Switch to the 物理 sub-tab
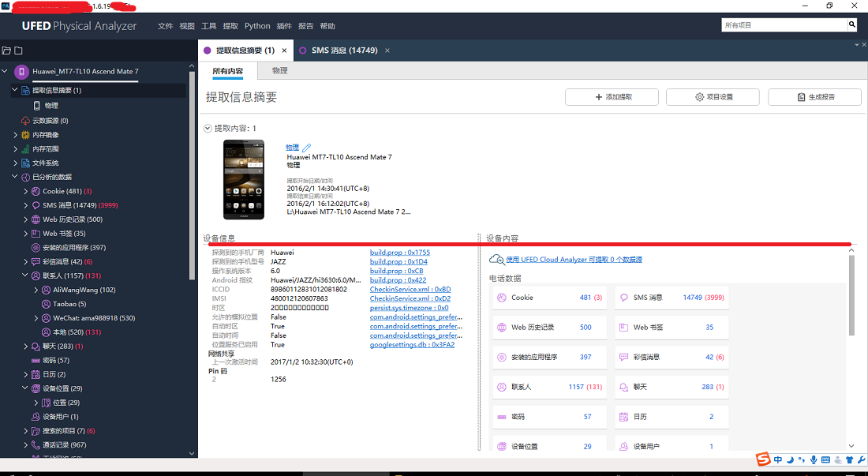This screenshot has width=868, height=476. tap(279, 71)
